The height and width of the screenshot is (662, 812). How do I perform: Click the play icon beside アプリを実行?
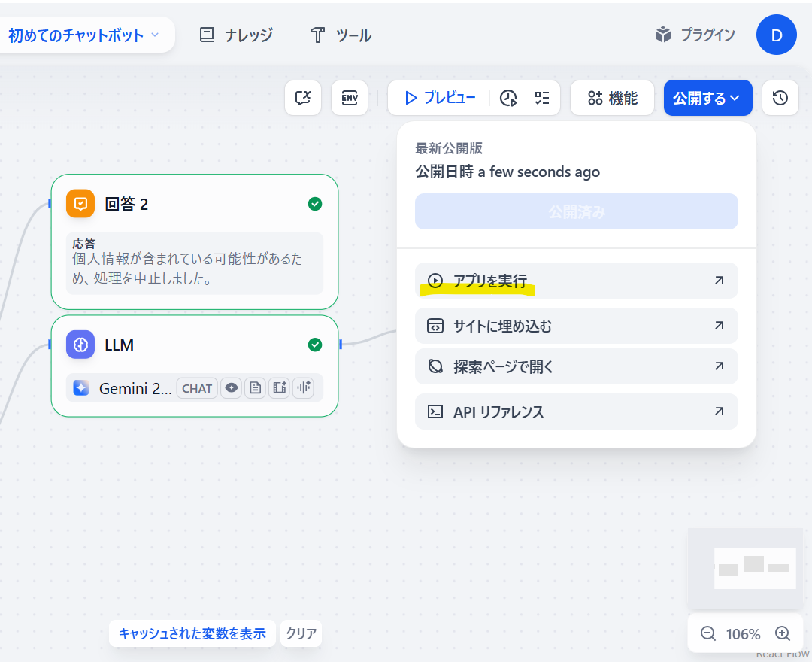435,281
